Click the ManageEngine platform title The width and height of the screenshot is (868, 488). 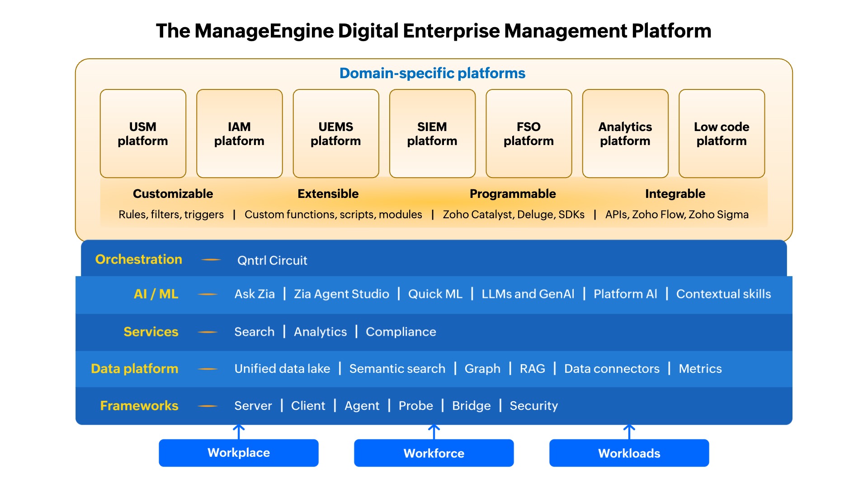click(x=434, y=31)
